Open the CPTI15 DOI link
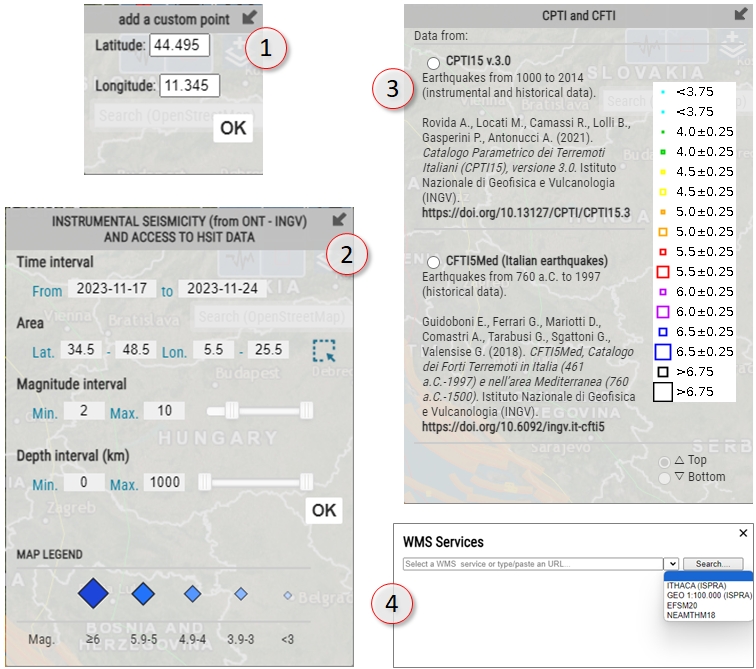Viewport: 756px width, 669px height. [x=526, y=213]
